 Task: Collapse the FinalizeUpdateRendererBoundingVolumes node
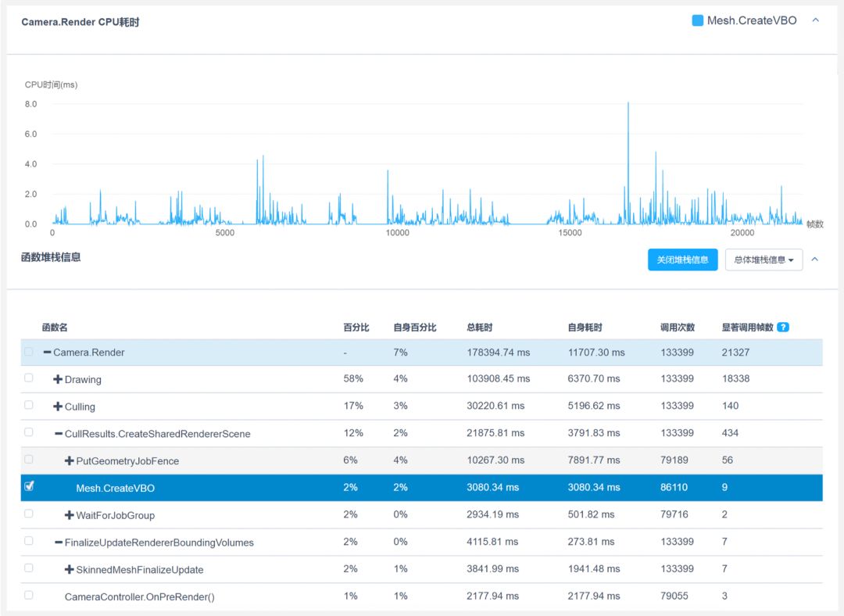(x=59, y=543)
